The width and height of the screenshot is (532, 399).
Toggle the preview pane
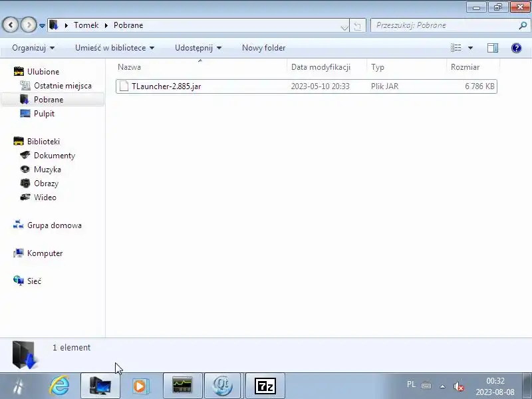pos(493,48)
